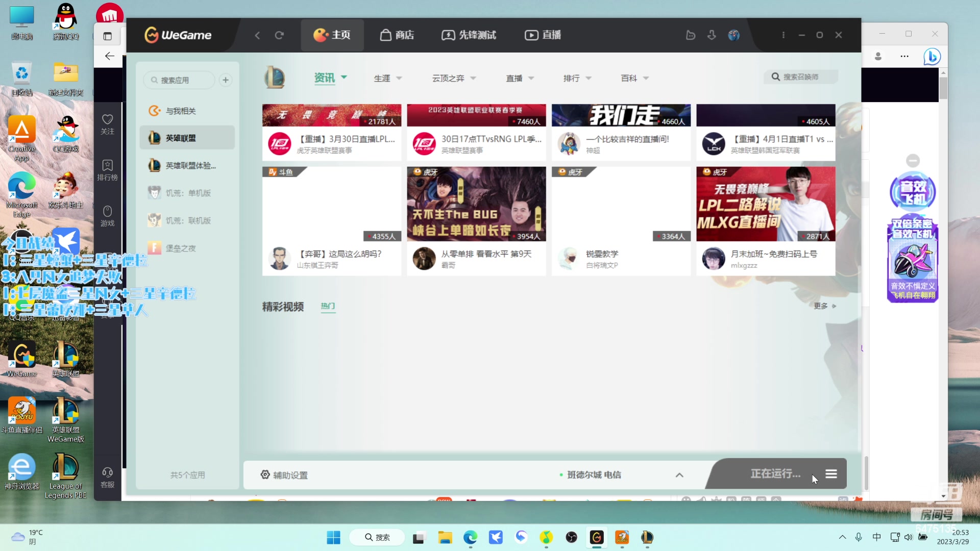This screenshot has width=980, height=551.
Task: Open 30日17点TTvsRNG LPL stream card
Action: [476, 133]
